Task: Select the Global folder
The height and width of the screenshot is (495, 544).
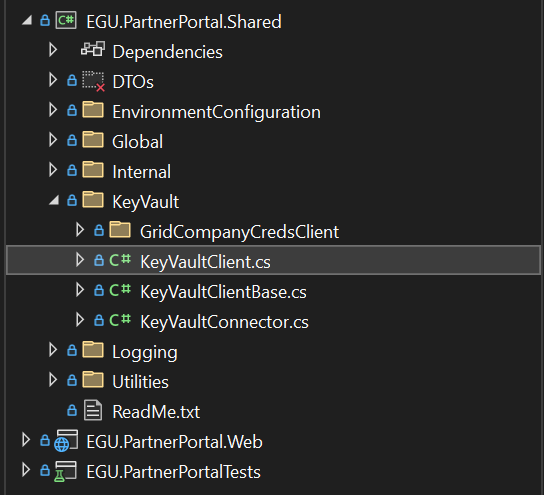Action: 137,142
